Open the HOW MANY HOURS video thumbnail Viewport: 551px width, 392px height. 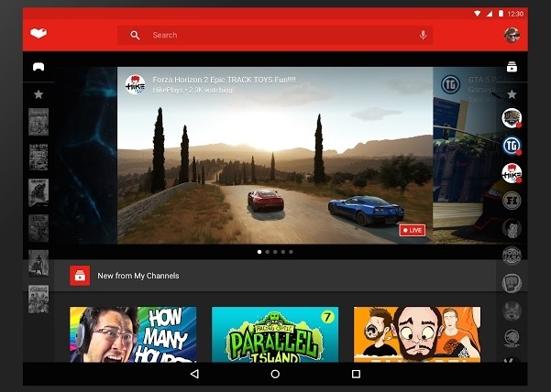click(x=133, y=334)
